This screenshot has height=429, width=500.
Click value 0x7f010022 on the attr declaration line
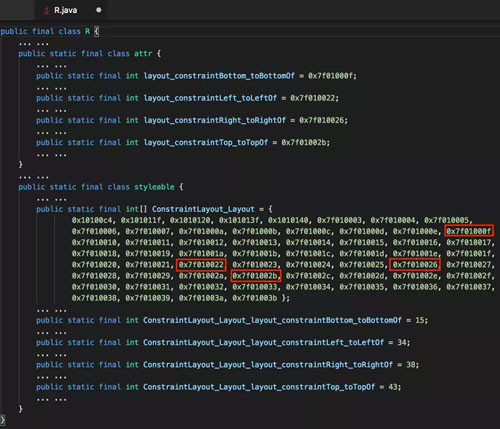coord(312,98)
